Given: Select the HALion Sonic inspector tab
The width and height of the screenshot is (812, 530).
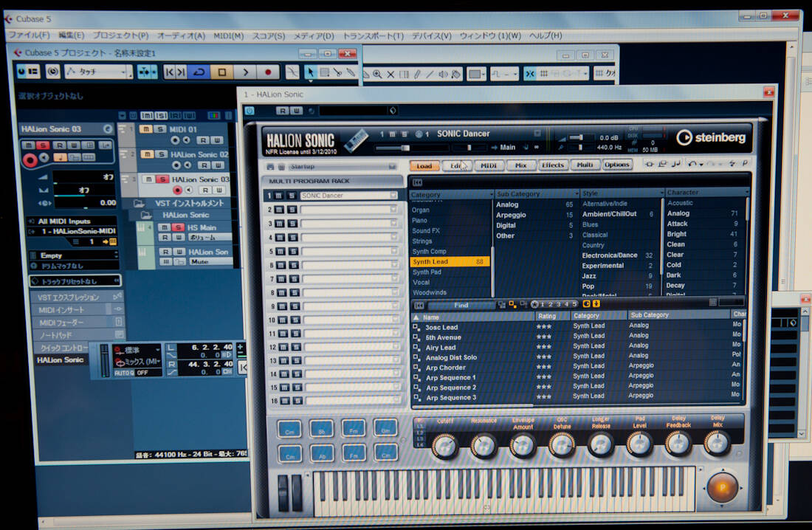Looking at the screenshot, I should click(x=61, y=359).
